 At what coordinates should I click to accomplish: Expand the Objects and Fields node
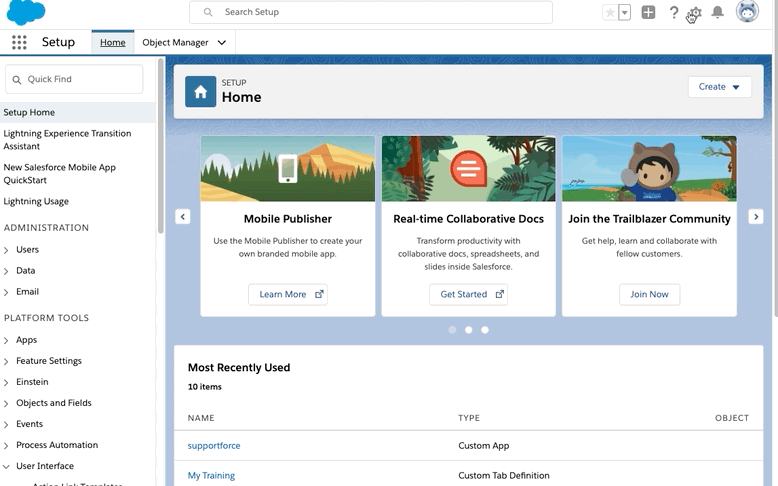(6, 404)
